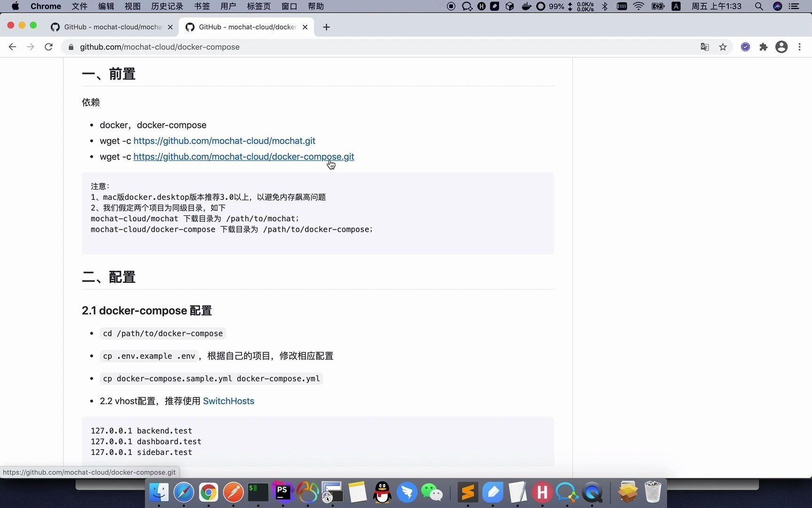
Task: Close the mochat-cloud/mochat tab
Action: (170, 27)
